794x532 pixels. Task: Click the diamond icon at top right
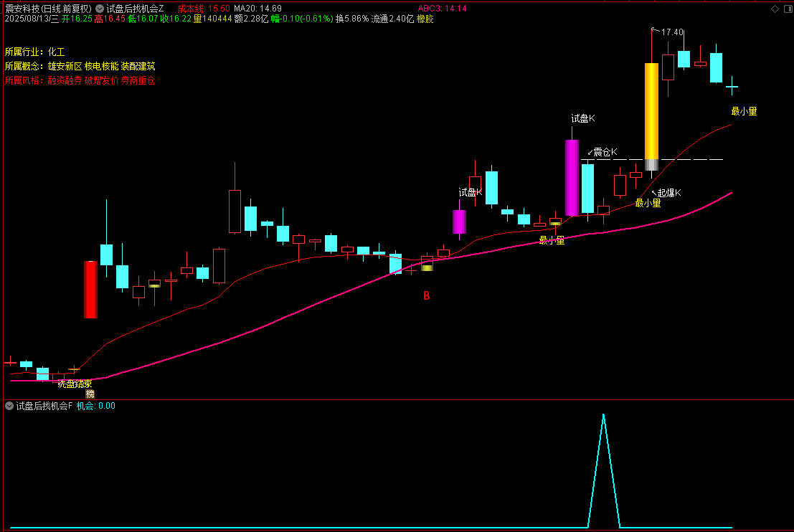[775, 9]
